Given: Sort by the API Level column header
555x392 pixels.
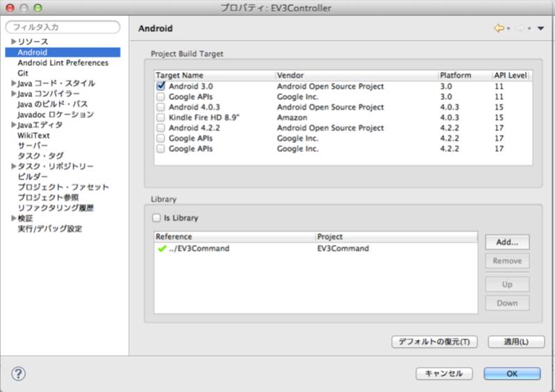Looking at the screenshot, I should coord(511,75).
